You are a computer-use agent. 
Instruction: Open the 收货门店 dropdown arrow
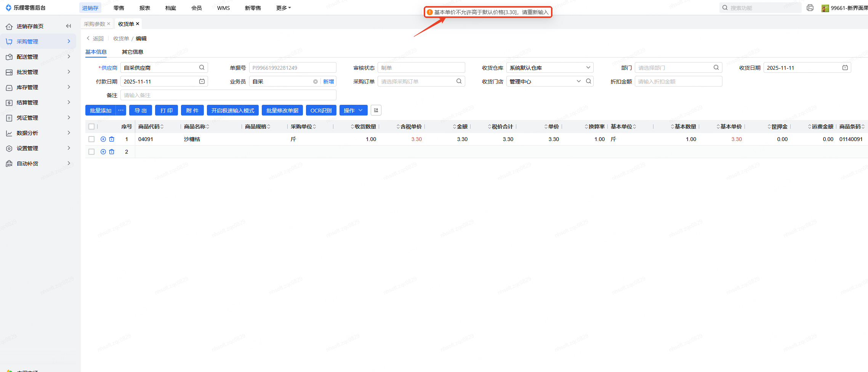tap(579, 81)
